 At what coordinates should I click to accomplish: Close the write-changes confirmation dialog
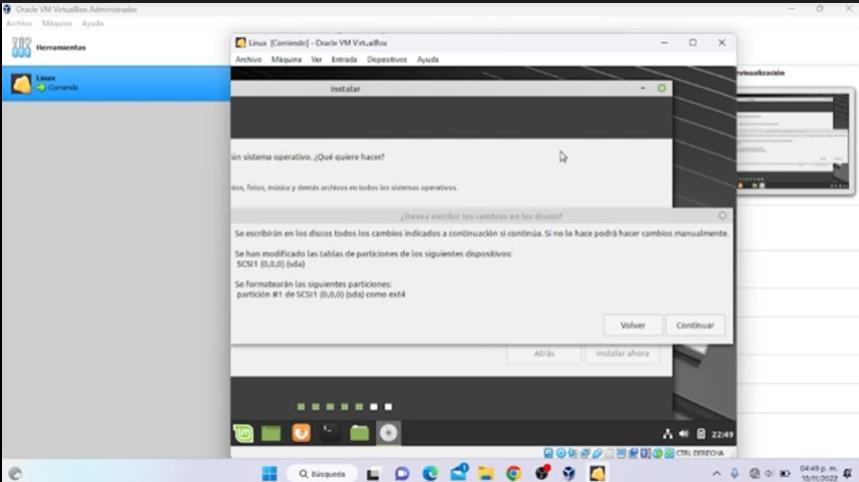click(x=722, y=216)
